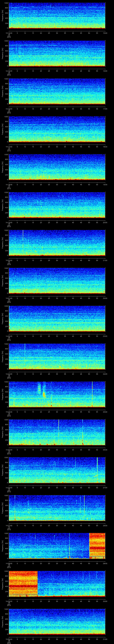Select the spectrogram starting at 14:15:00

pos(57,53)
